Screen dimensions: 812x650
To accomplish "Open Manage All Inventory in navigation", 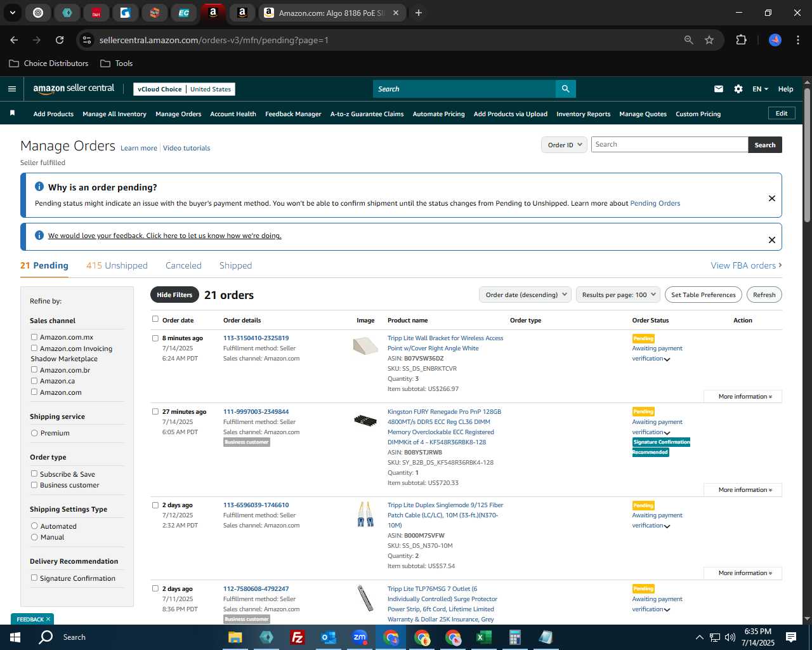I will [x=114, y=114].
